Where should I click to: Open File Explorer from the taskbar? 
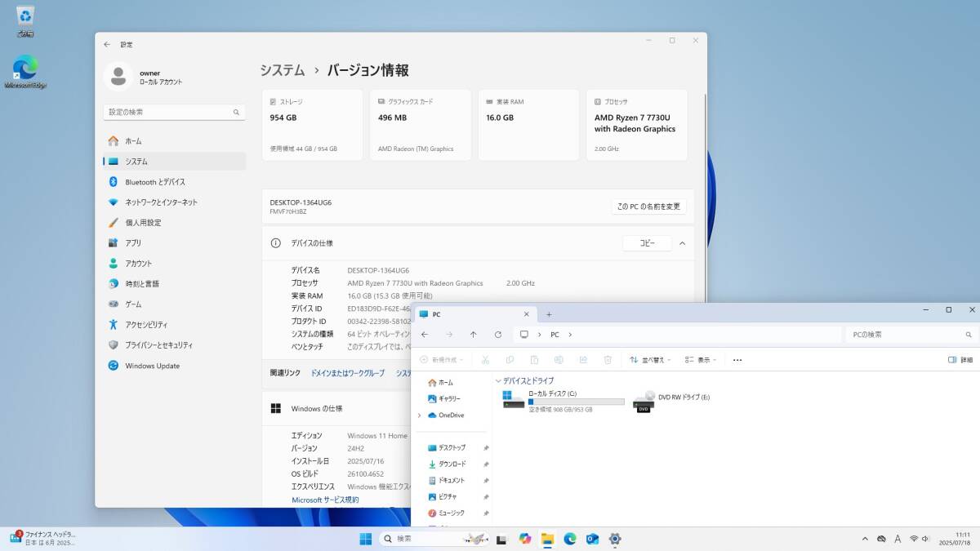[547, 539]
